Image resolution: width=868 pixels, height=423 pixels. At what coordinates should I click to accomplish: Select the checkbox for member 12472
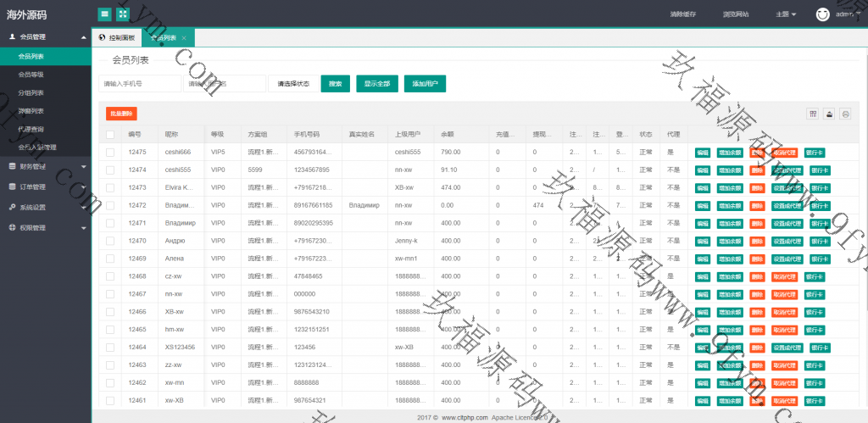click(x=110, y=206)
